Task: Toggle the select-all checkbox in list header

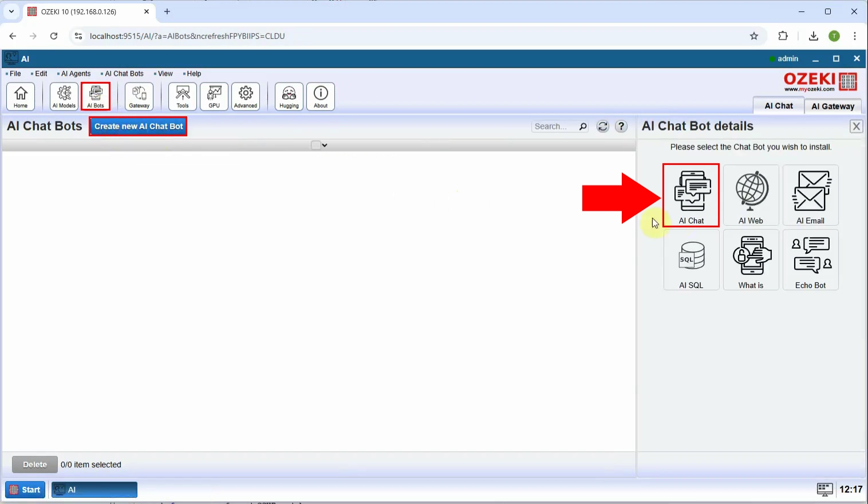Action: point(315,145)
